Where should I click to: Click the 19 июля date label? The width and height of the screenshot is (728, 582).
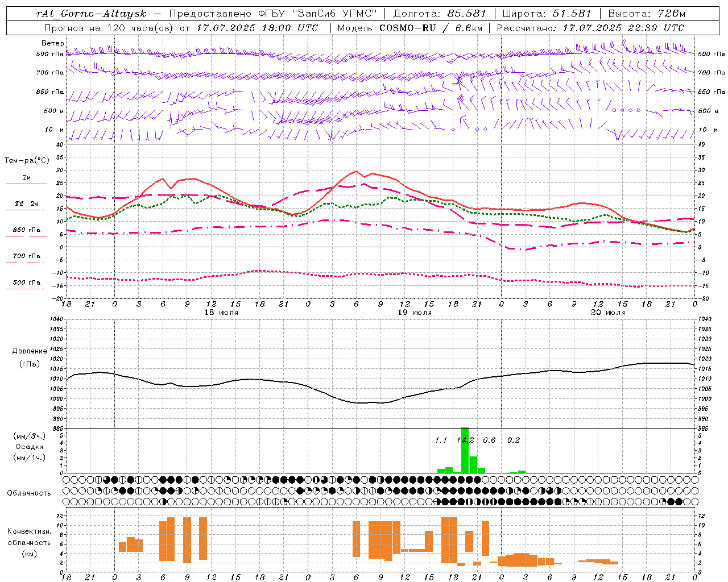415,313
